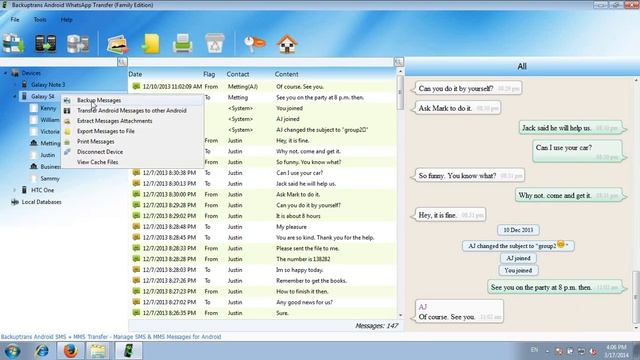Sort messages by Date column header
640x360 pixels.
pyautogui.click(x=135, y=74)
